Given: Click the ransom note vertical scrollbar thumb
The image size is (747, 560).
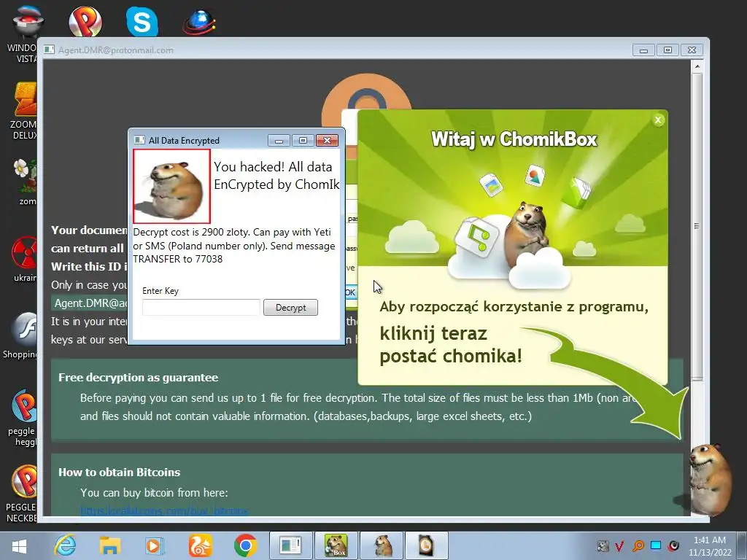Looking at the screenshot, I should pyautogui.click(x=697, y=226).
